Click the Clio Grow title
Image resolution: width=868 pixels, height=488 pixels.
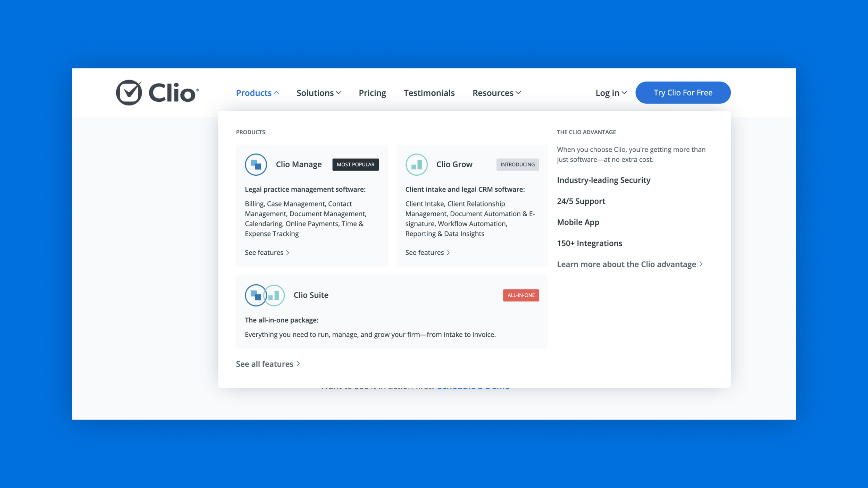point(454,165)
